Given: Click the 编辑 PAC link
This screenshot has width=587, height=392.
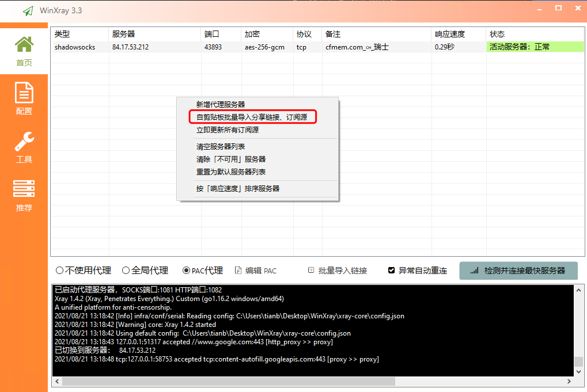Looking at the screenshot, I should 261,271.
